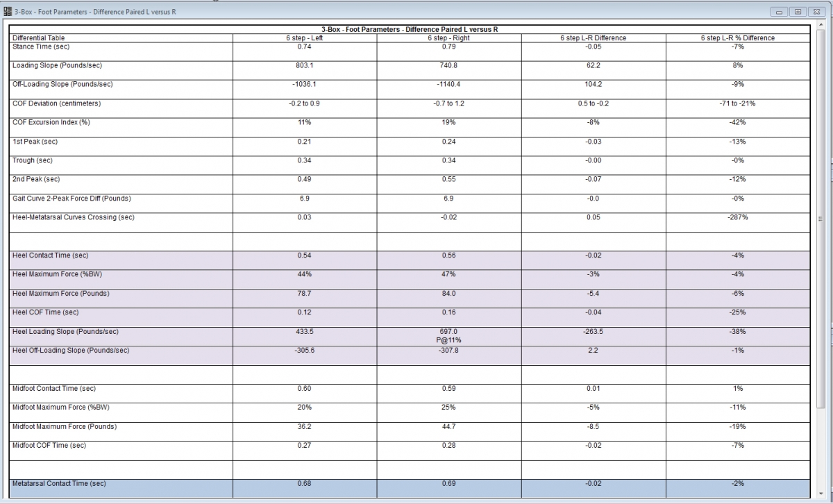The width and height of the screenshot is (833, 504).
Task: Click the '6 step L-R Difference' column header
Action: click(x=593, y=38)
